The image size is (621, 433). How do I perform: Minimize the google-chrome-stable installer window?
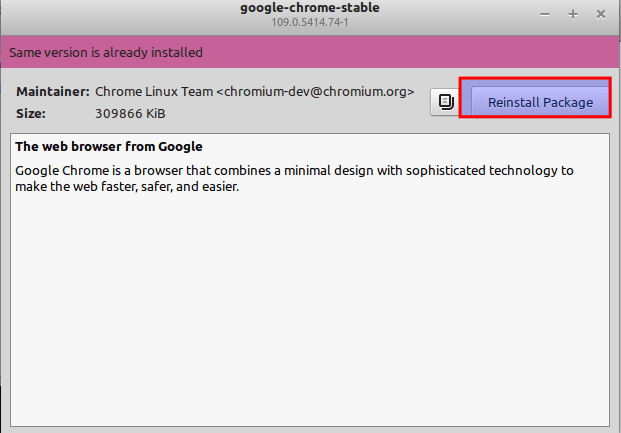tap(545, 15)
